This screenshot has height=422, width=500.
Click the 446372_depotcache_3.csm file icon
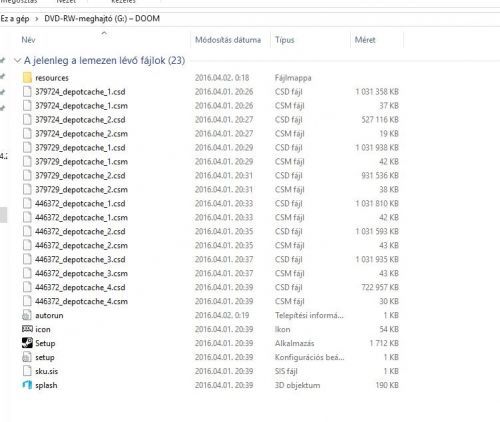(x=27, y=274)
